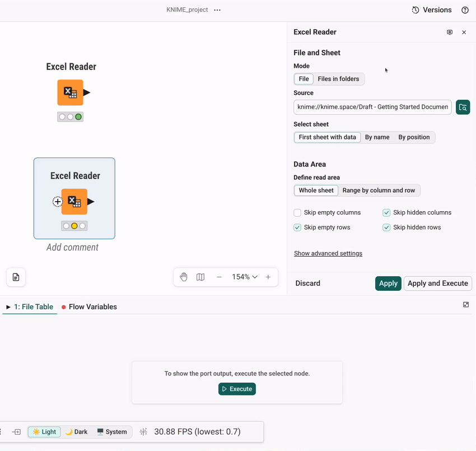The image size is (476, 451).
Task: Click the Source path input field
Action: pos(372,107)
